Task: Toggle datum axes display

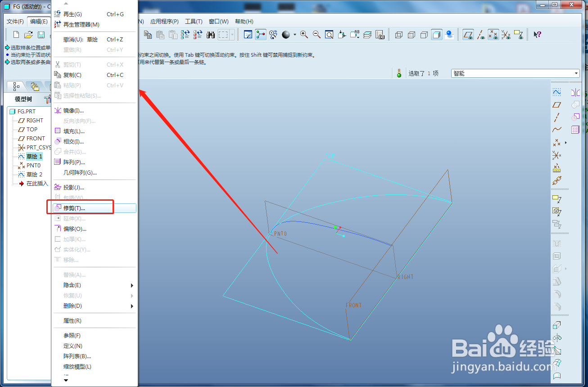Action: pyautogui.click(x=481, y=35)
